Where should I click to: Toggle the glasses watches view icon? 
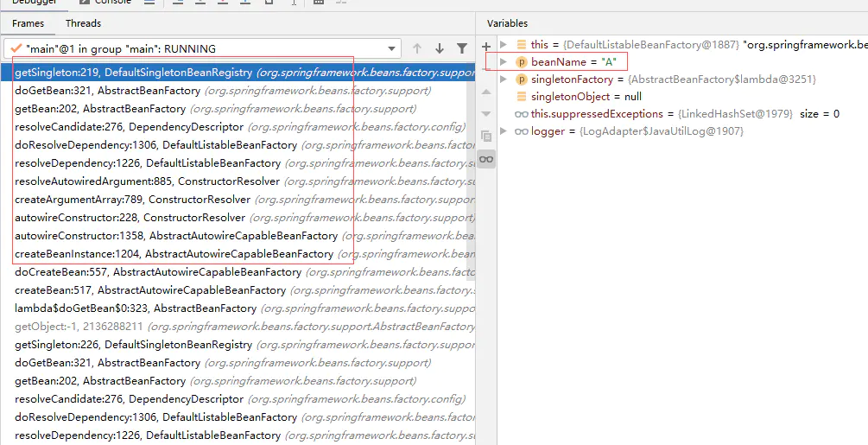[x=486, y=159]
